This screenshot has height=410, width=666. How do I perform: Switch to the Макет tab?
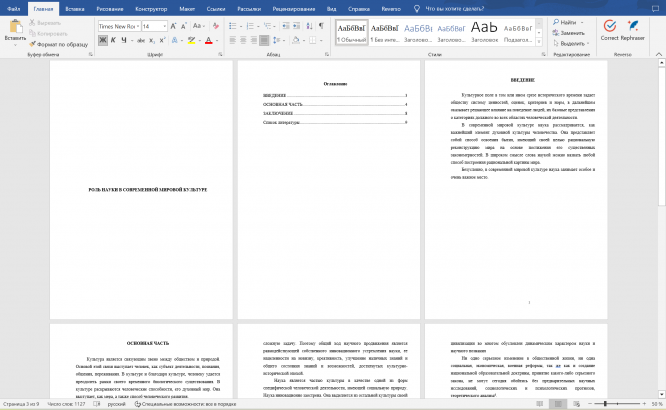187,8
